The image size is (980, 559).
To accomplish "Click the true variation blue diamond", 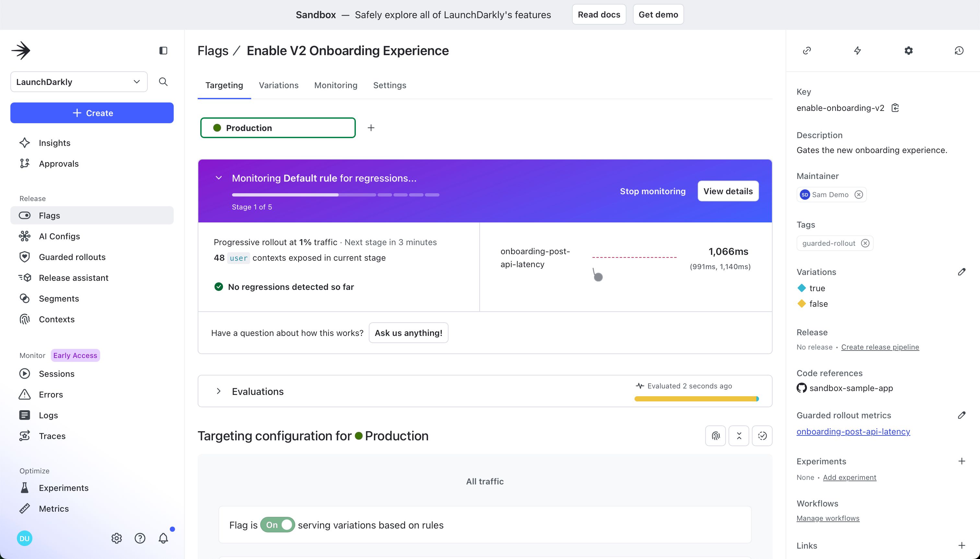I will (x=801, y=288).
